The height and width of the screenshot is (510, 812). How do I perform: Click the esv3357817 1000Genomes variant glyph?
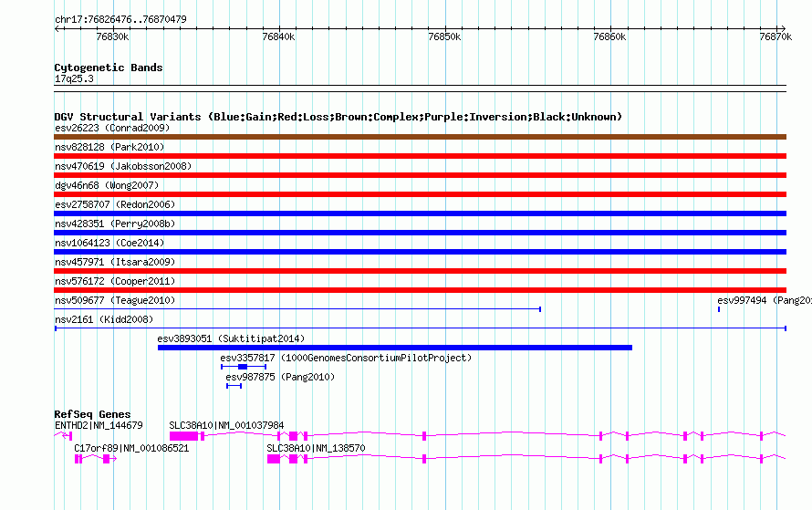[244, 367]
